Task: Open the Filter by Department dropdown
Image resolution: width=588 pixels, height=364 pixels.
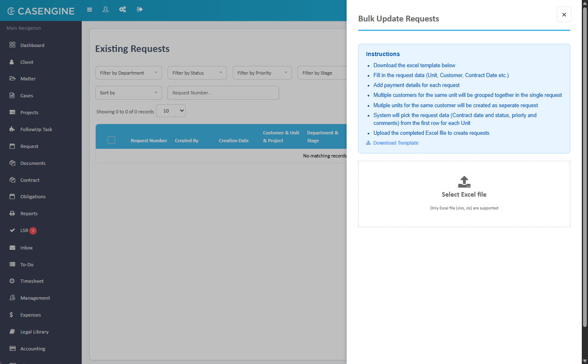Action: pos(129,73)
